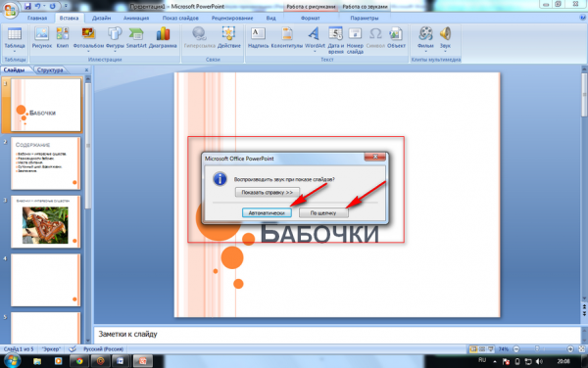The width and height of the screenshot is (588, 368).
Task: Insert Номер слайда slide number
Action: (x=355, y=40)
